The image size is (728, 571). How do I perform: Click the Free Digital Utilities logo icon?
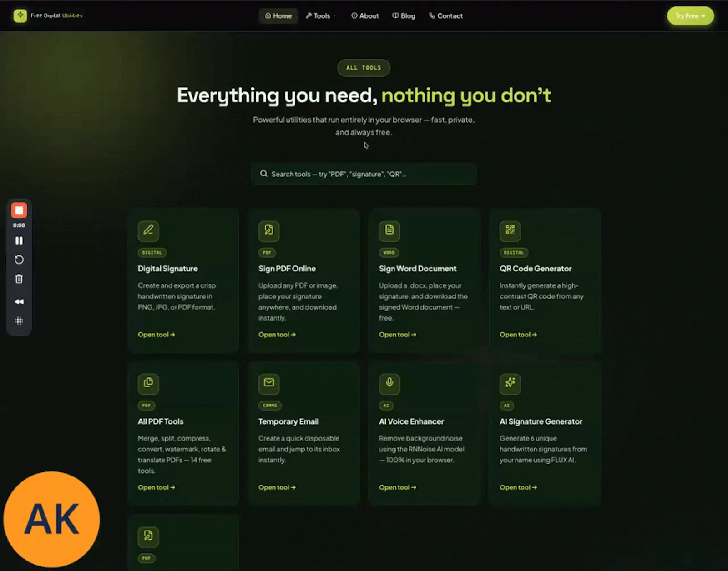pos(20,15)
